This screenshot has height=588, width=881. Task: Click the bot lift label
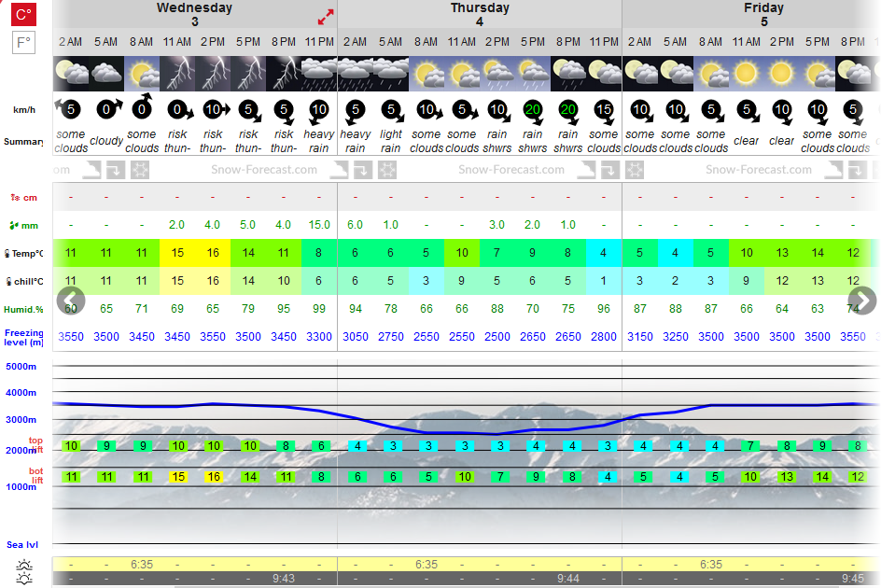[36, 476]
